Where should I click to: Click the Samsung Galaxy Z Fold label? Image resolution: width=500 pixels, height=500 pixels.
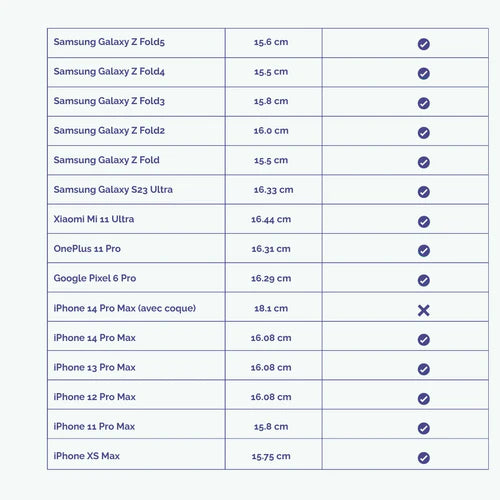point(106,160)
